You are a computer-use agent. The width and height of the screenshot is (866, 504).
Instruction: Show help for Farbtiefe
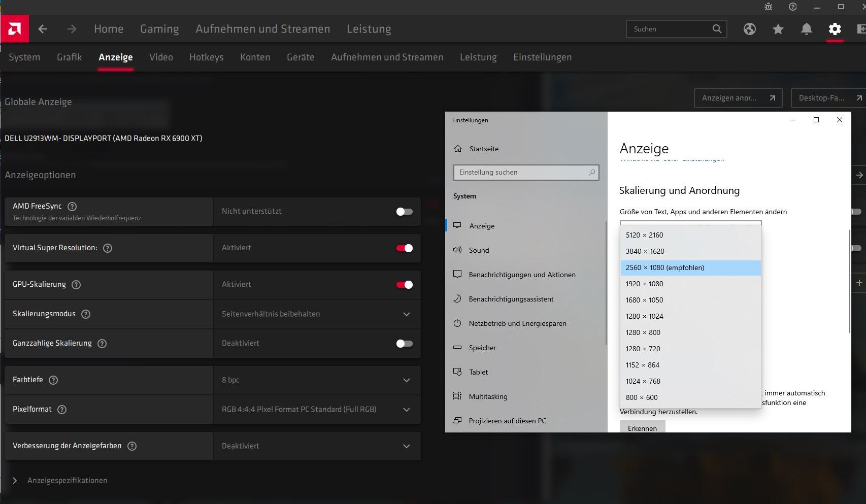[x=53, y=380]
